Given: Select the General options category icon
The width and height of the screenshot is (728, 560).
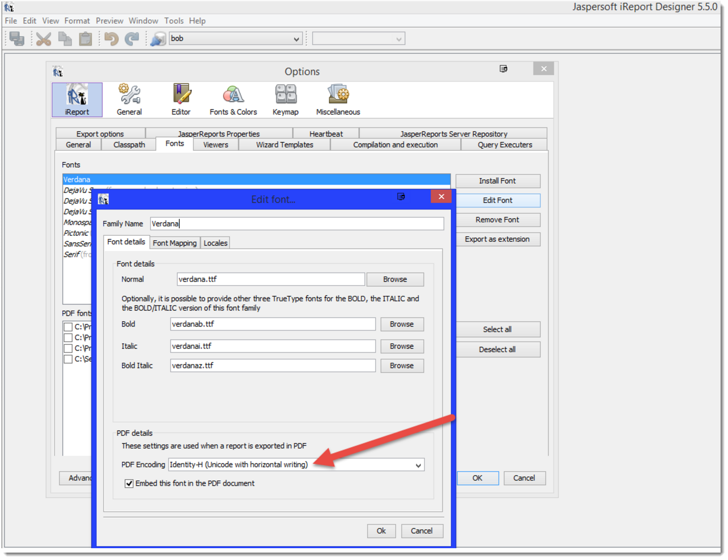Looking at the screenshot, I should tap(129, 99).
